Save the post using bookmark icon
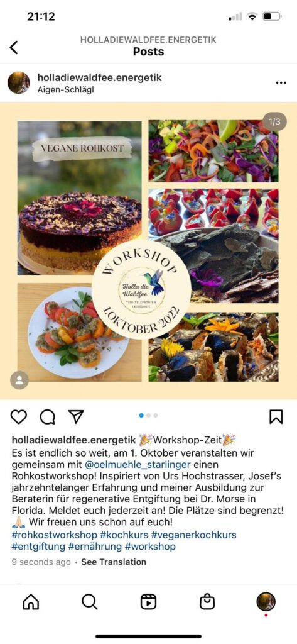Viewport: 297px width, 644px height. point(276,417)
